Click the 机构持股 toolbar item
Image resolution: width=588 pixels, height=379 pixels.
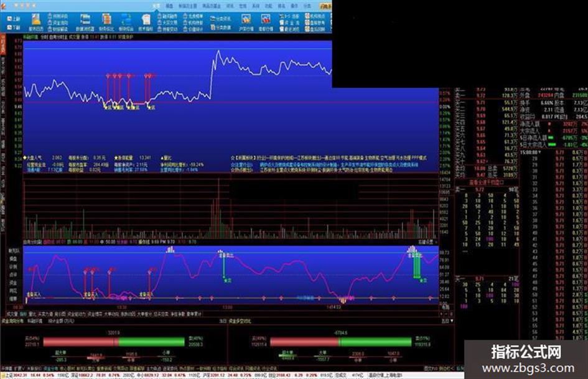[193, 22]
